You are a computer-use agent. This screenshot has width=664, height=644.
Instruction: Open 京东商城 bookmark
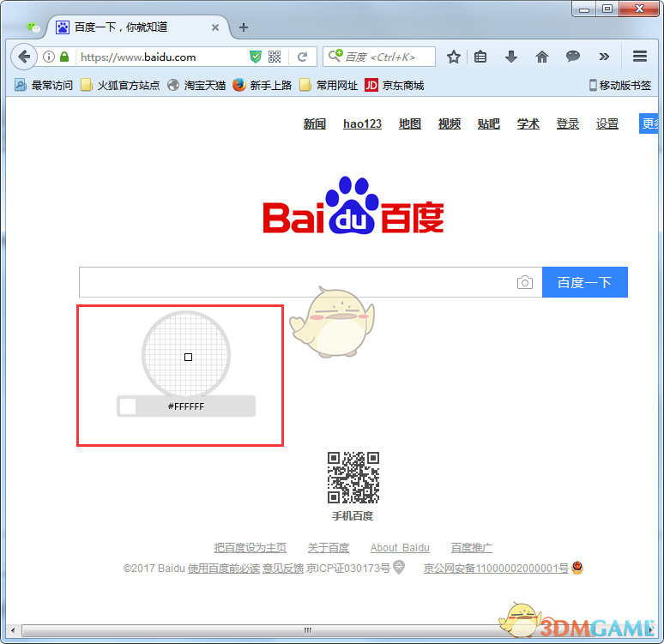[x=395, y=86]
